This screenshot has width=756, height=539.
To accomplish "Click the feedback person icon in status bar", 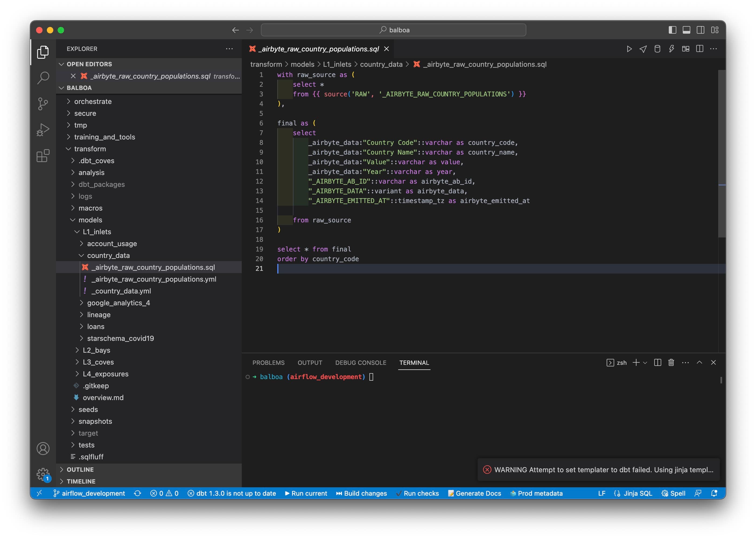I will pos(698,493).
